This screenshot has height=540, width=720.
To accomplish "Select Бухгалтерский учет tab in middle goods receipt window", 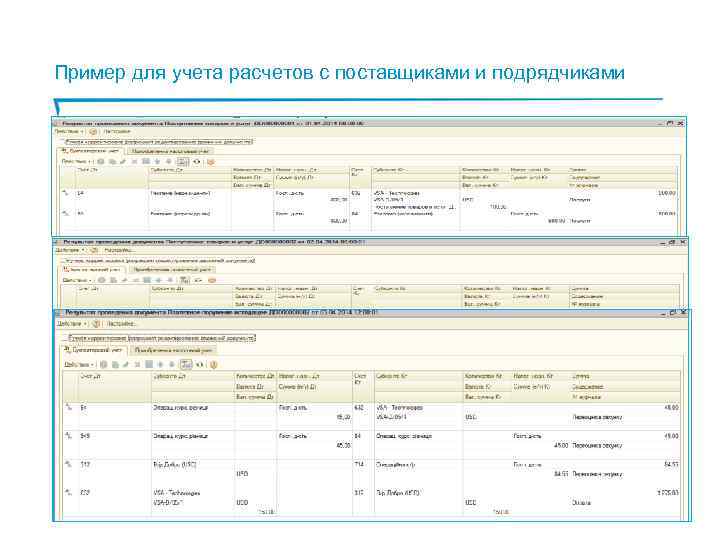I will [91, 270].
